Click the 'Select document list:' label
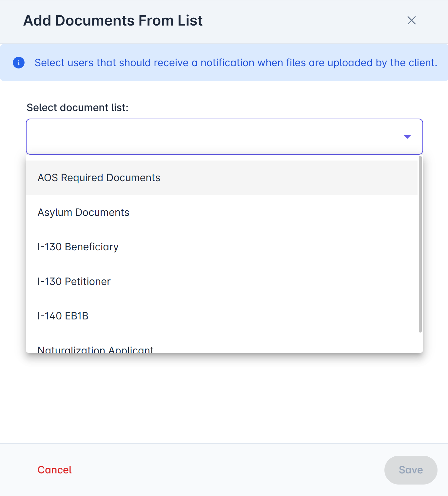This screenshot has height=496, width=448. click(77, 108)
